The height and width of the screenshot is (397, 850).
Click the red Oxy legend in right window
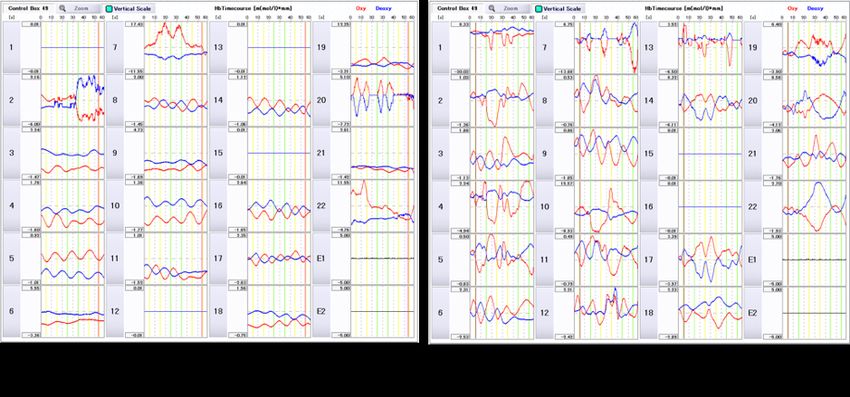pos(793,8)
